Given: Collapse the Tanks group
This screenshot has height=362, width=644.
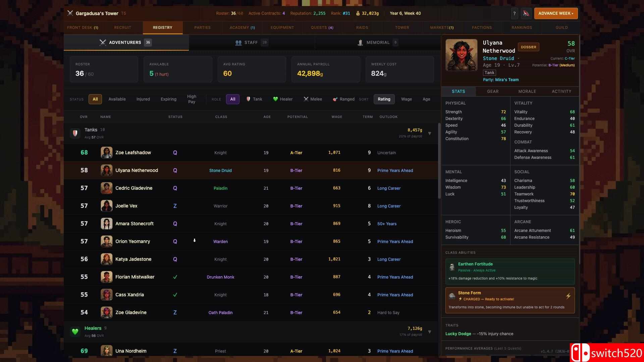Looking at the screenshot, I should point(430,133).
